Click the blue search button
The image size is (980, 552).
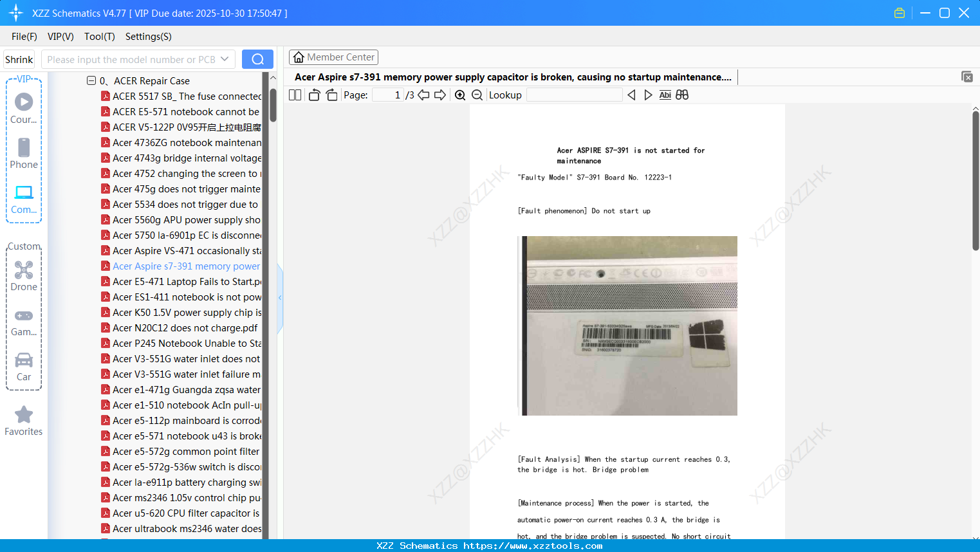257,59
